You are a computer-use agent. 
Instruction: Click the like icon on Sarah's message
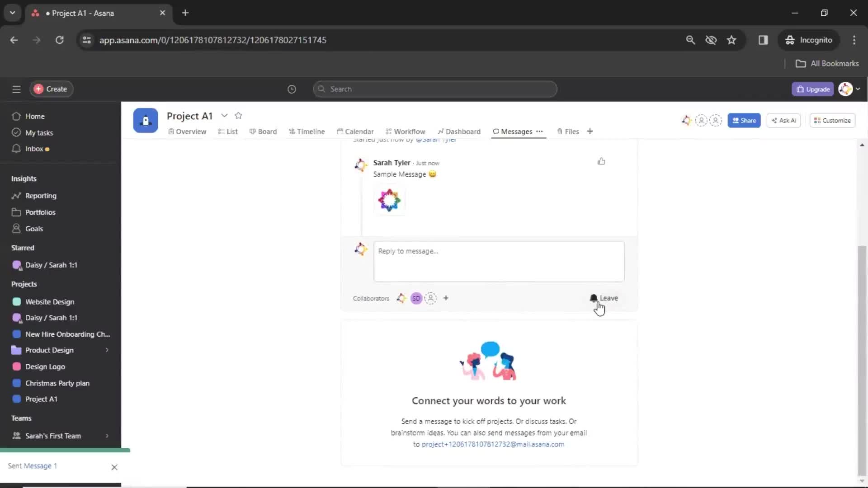pyautogui.click(x=602, y=161)
